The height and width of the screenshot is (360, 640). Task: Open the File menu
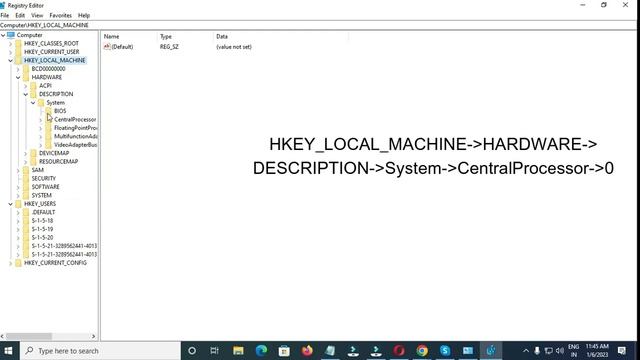pos(5,16)
